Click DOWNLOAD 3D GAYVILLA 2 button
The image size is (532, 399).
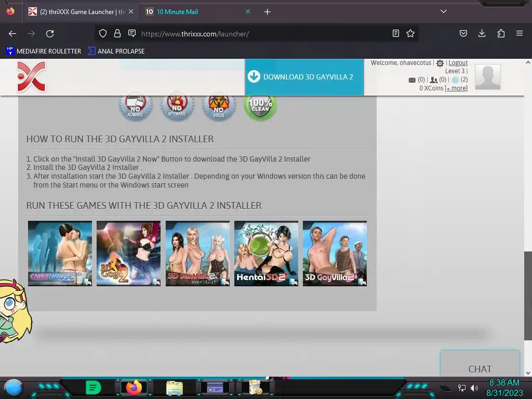304,77
